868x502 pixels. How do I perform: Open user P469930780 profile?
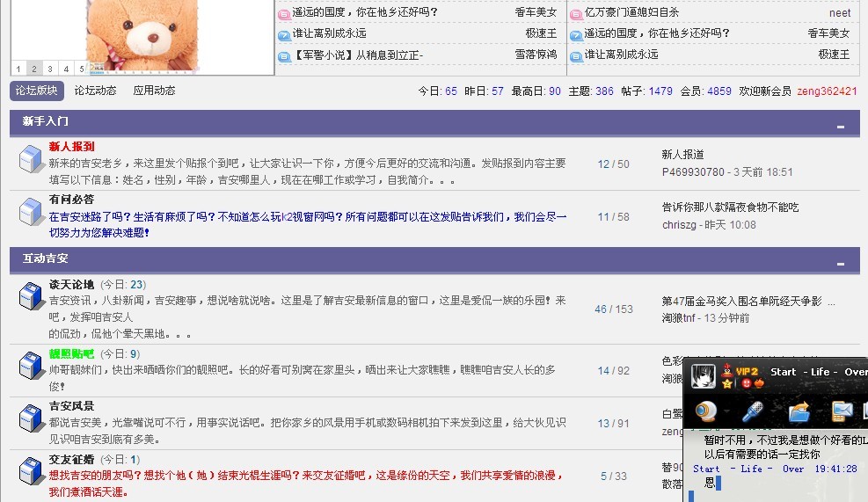click(693, 172)
